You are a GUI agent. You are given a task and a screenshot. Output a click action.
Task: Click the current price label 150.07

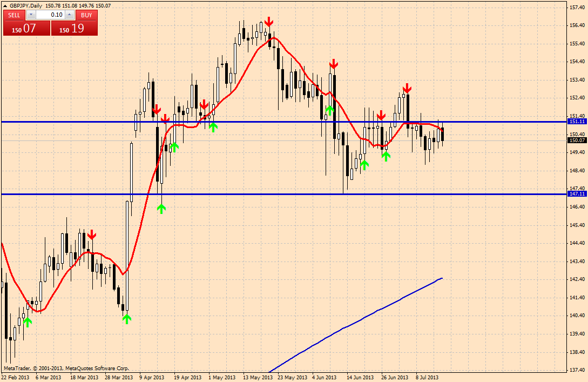pos(577,140)
